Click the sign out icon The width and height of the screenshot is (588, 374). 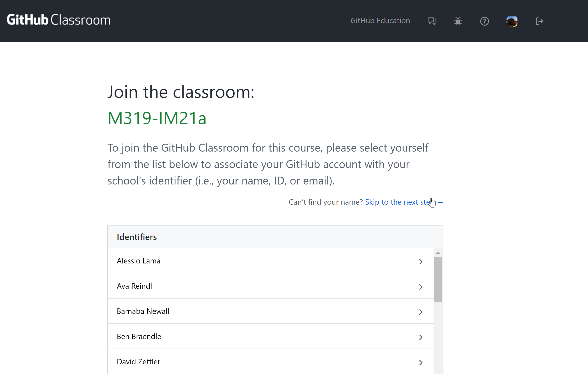click(x=539, y=21)
